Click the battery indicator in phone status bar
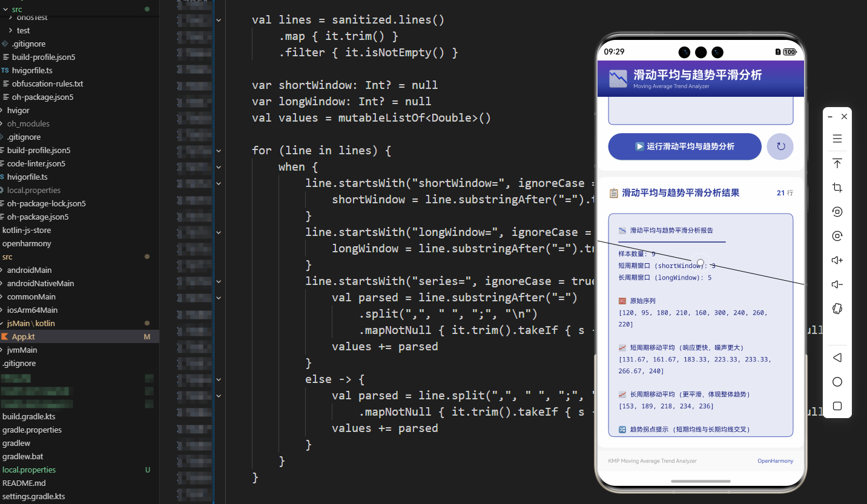Viewport: 867px width, 504px height. [x=790, y=52]
